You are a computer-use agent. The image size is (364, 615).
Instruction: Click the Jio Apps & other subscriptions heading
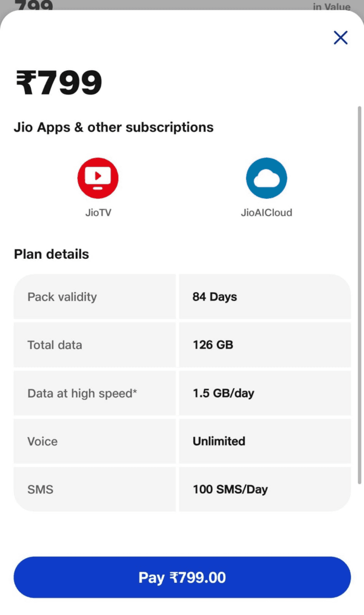coord(114,127)
